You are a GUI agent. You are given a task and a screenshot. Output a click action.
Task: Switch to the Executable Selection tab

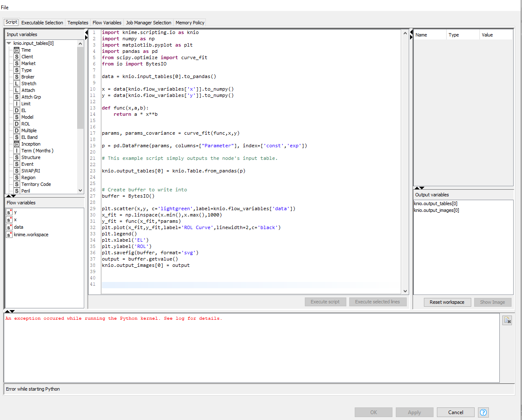42,23
